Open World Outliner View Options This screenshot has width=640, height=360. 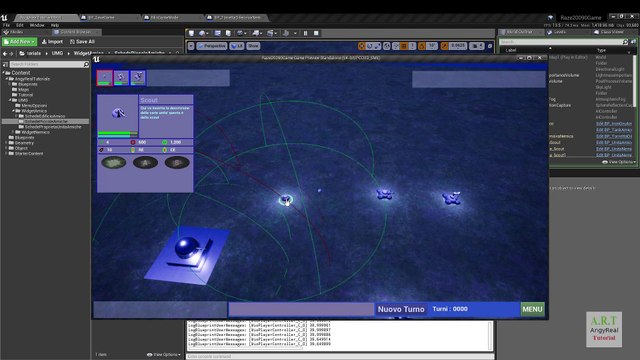tap(619, 162)
